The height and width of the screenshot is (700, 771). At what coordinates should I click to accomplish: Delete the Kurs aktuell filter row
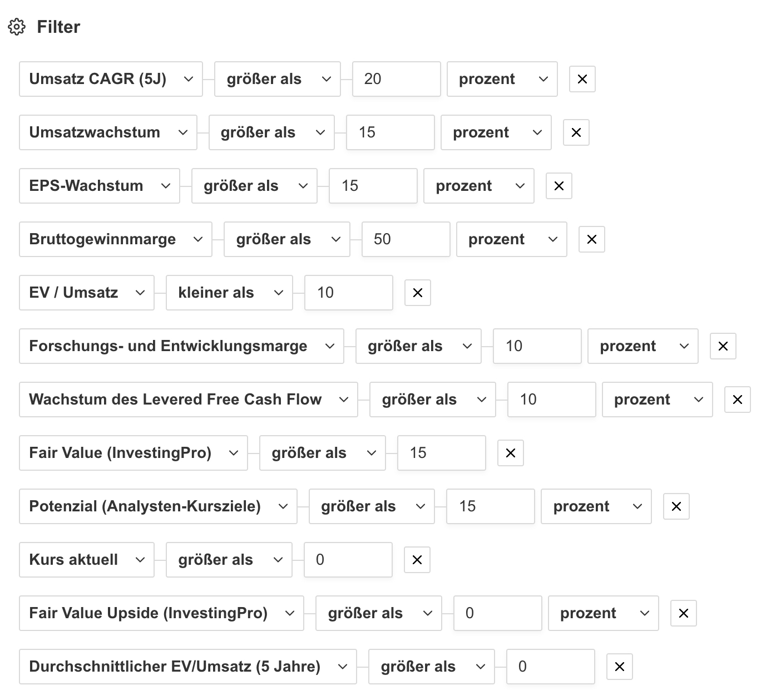pyautogui.click(x=417, y=560)
